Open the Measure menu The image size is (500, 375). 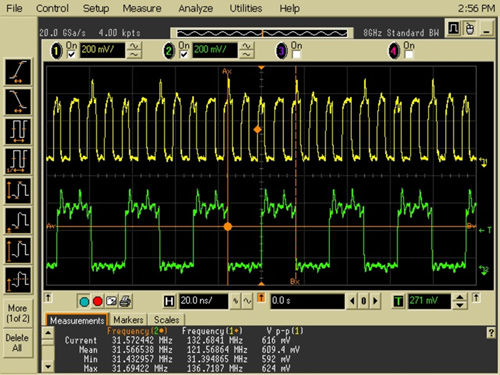(142, 8)
